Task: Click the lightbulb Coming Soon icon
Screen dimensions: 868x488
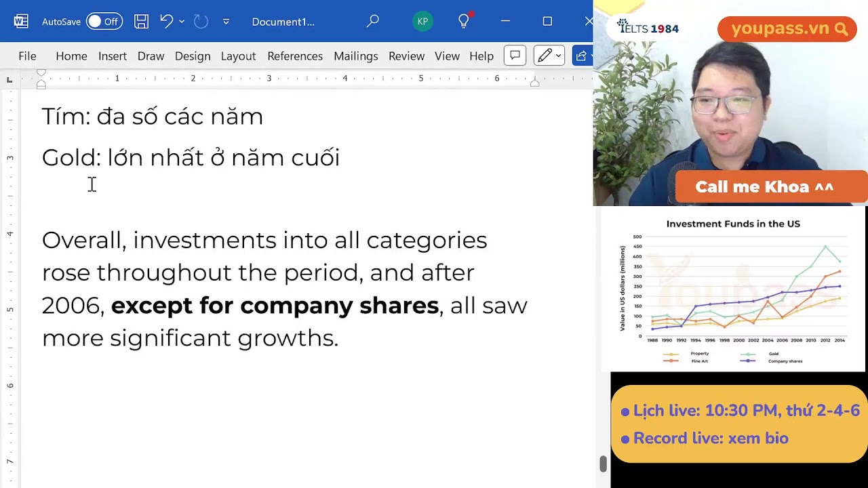Action: [x=464, y=21]
